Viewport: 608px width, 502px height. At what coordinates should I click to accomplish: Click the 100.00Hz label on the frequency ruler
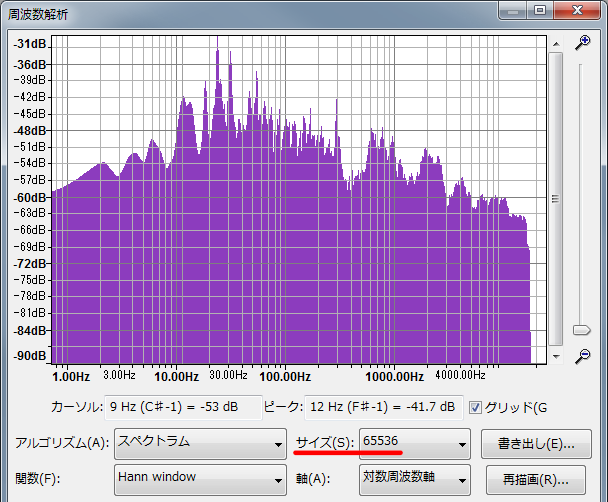click(285, 378)
